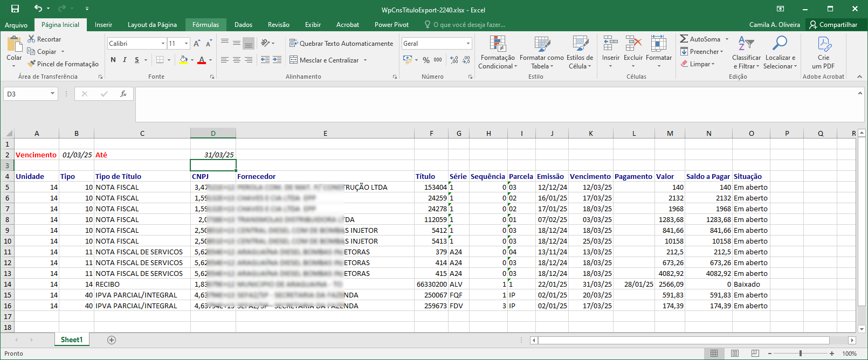The image size is (868, 360).
Task: Add a new sheet with plus button
Action: pyautogui.click(x=112, y=340)
